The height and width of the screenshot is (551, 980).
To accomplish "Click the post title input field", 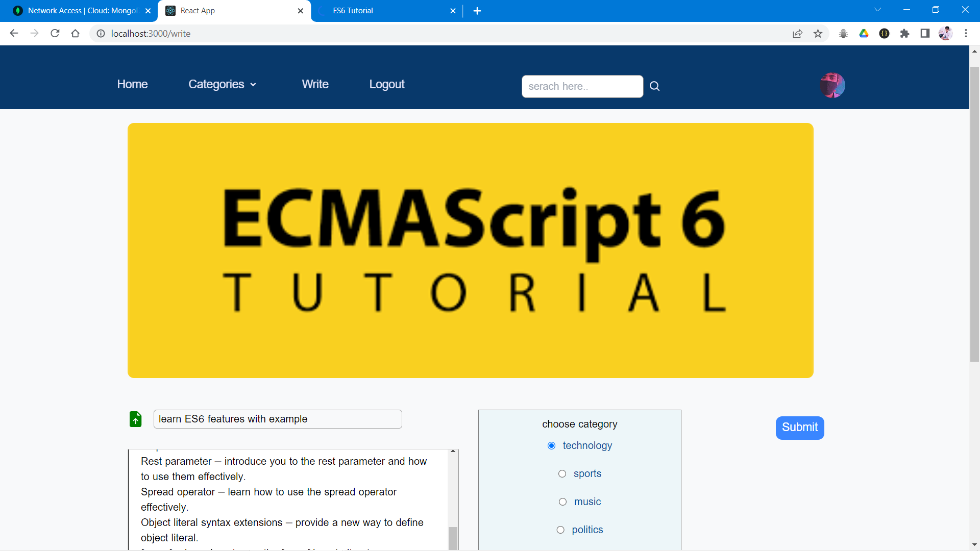I will pyautogui.click(x=277, y=419).
